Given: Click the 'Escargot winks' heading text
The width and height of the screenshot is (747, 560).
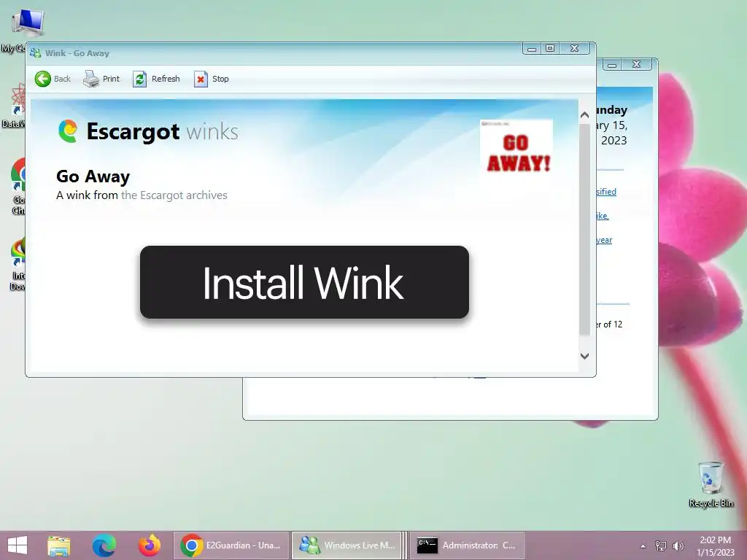Looking at the screenshot, I should coord(162,131).
